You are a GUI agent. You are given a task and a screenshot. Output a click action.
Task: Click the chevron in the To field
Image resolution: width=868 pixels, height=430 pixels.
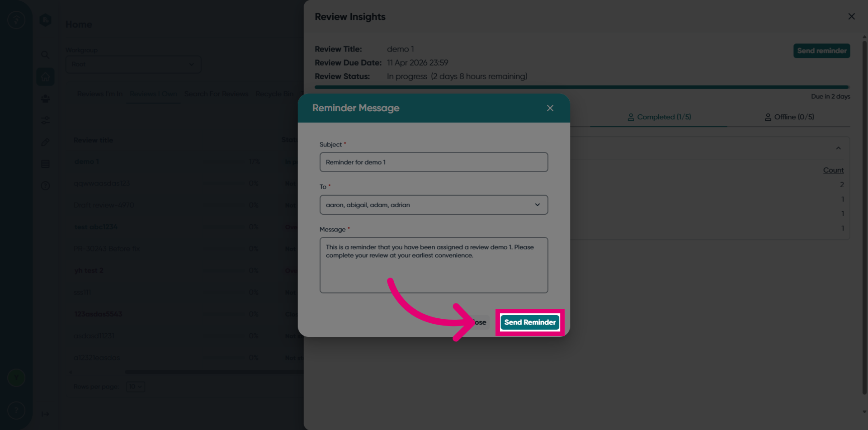click(x=537, y=205)
